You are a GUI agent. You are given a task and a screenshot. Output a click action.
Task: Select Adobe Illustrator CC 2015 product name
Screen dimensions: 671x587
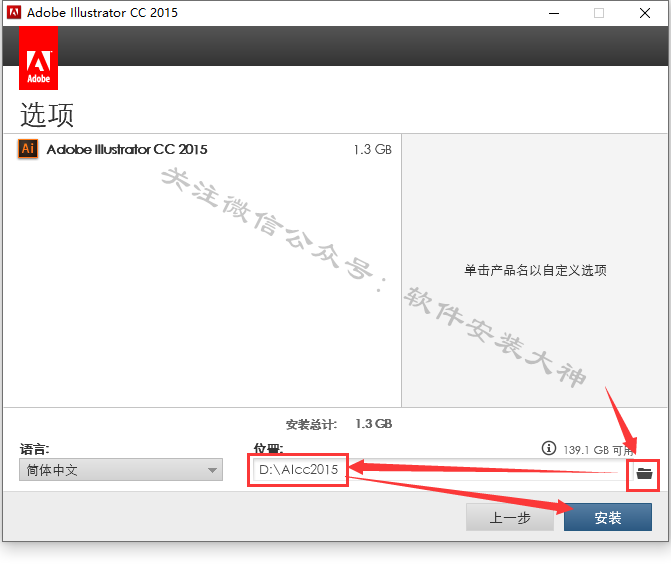click(x=127, y=149)
